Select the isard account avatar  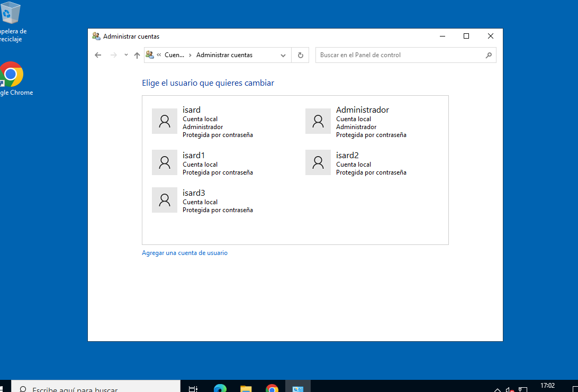click(165, 121)
